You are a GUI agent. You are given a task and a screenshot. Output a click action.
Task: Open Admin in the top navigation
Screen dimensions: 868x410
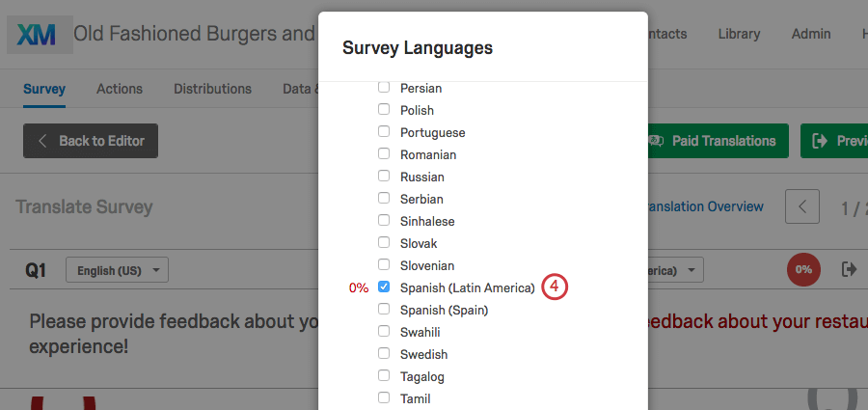(x=811, y=34)
